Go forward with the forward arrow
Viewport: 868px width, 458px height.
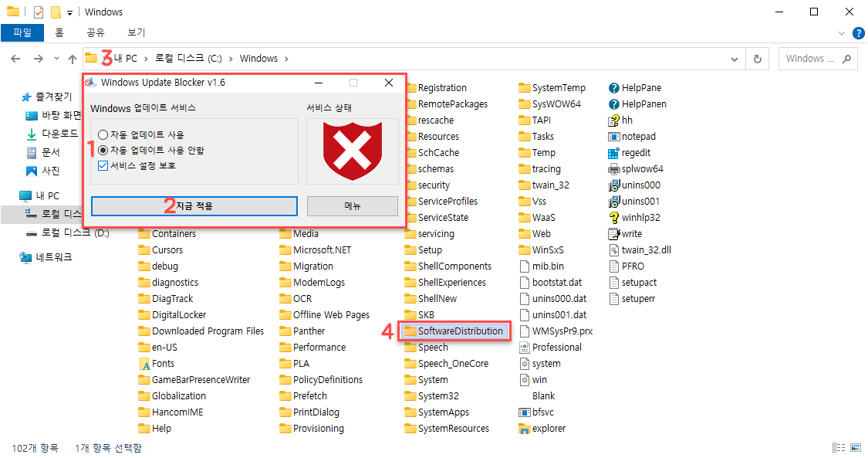point(39,59)
